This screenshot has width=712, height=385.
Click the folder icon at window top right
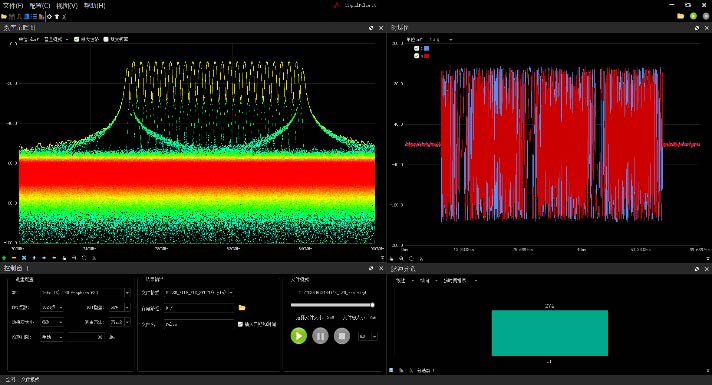[680, 16]
